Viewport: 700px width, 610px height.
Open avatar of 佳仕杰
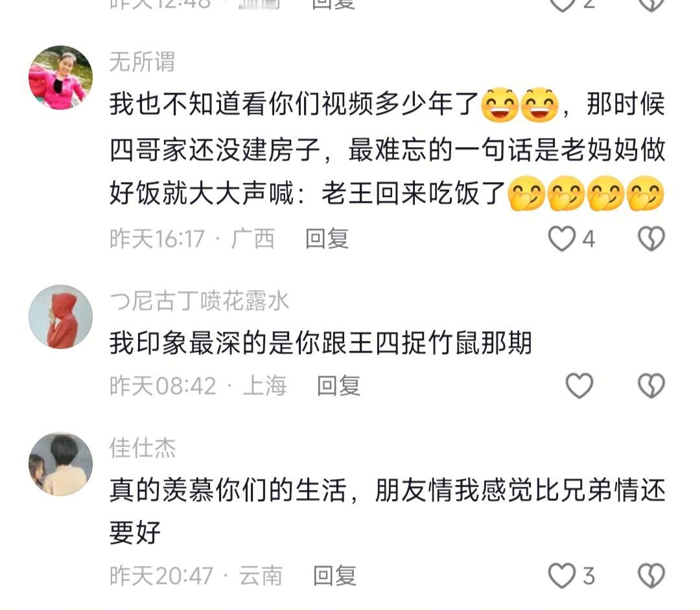[x=61, y=463]
